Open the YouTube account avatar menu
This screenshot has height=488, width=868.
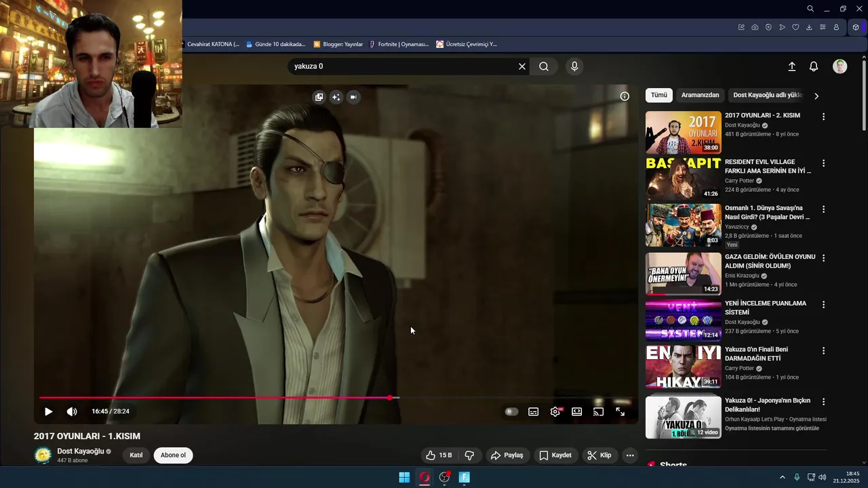click(840, 66)
